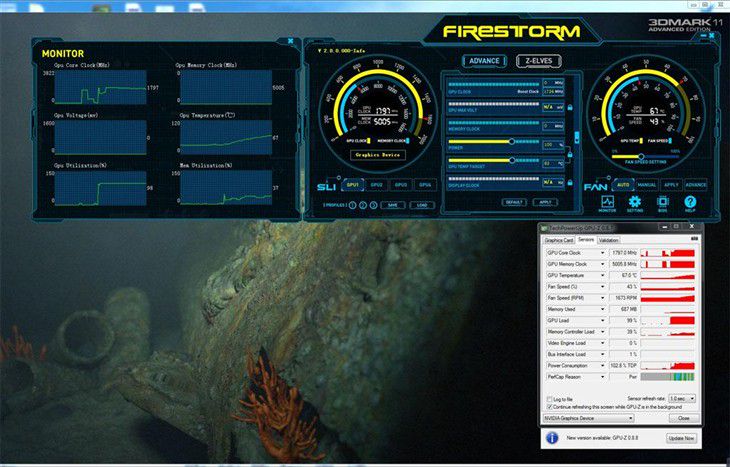Switch fan mode to MANUAL
The height and width of the screenshot is (467, 730).
[x=647, y=185]
